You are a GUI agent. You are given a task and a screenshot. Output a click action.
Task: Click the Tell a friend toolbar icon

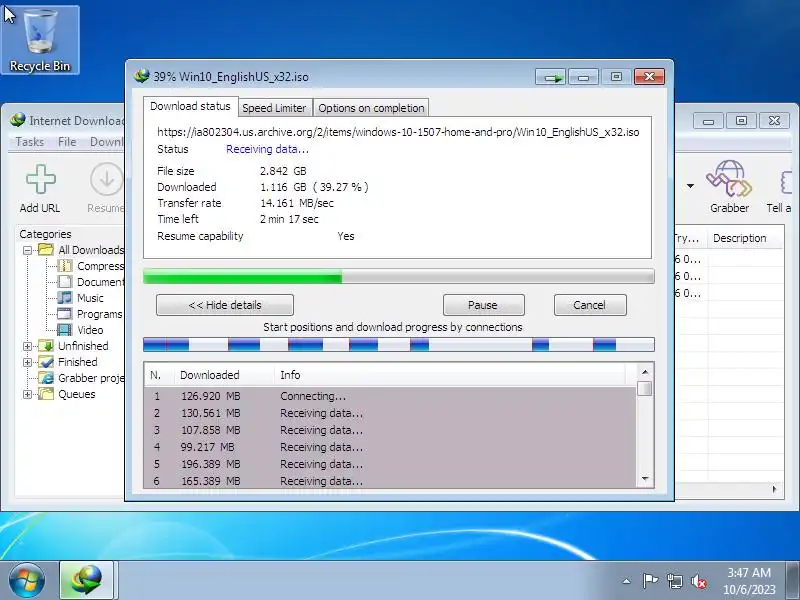tap(786, 182)
